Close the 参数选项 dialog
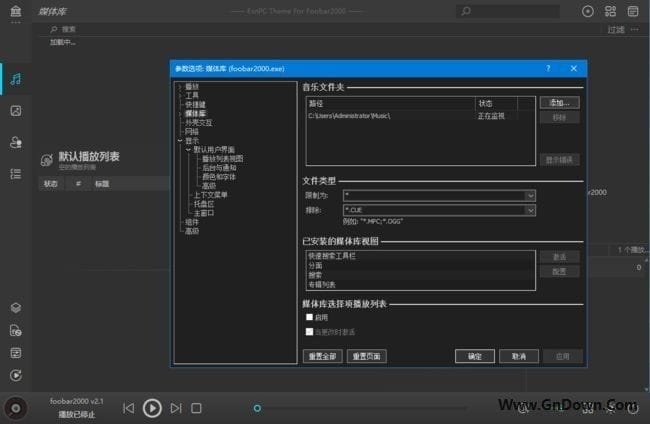The image size is (650, 424). pyautogui.click(x=573, y=68)
